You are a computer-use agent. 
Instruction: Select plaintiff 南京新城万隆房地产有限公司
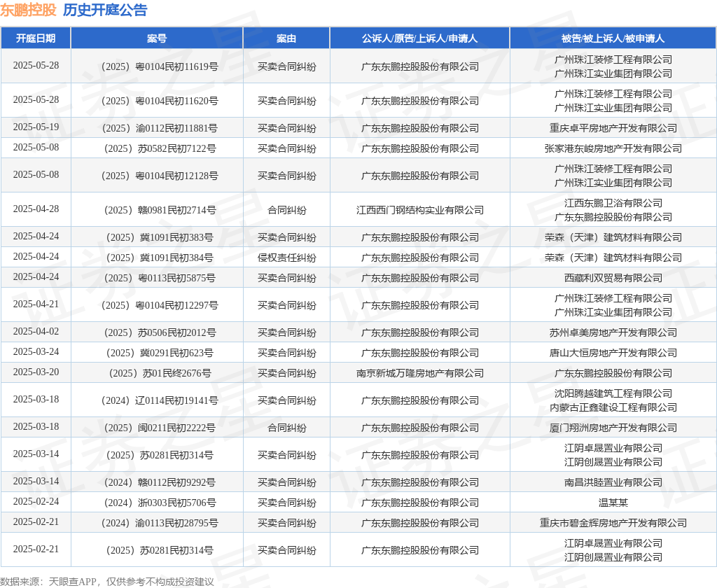pyautogui.click(x=420, y=373)
